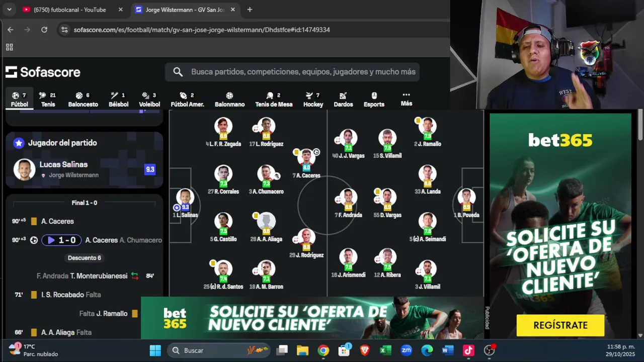Open Google Chrome from taskbar
The width and height of the screenshot is (644, 362).
(x=323, y=350)
